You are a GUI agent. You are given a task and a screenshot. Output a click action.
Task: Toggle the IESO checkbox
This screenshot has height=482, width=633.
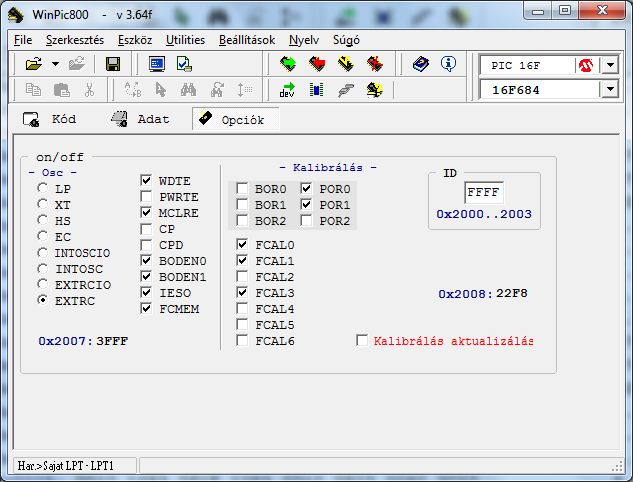click(146, 292)
